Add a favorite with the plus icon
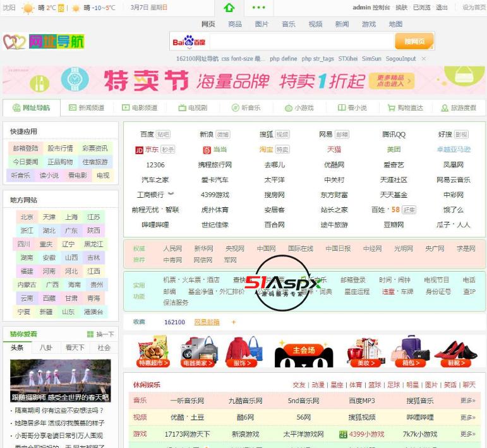 pyautogui.click(x=234, y=322)
